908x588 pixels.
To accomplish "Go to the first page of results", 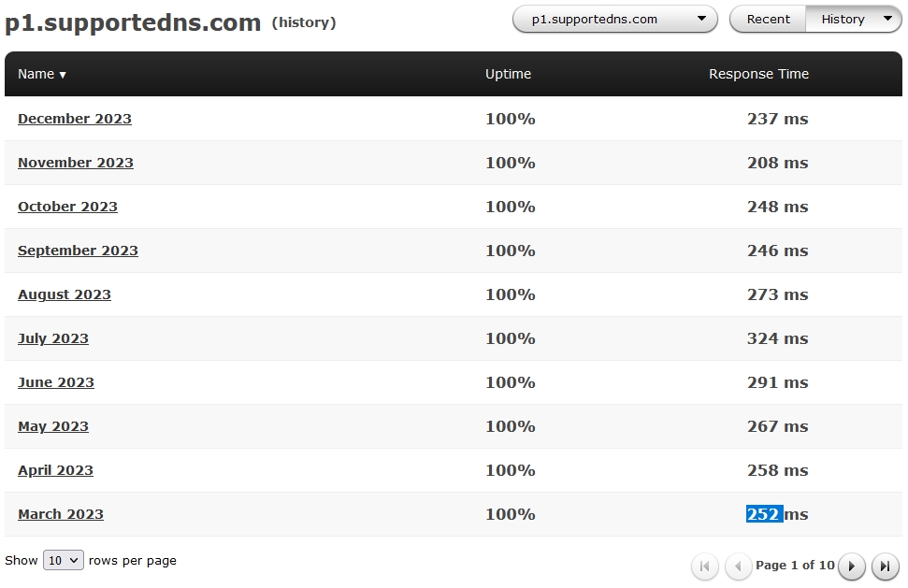I will click(x=704, y=566).
